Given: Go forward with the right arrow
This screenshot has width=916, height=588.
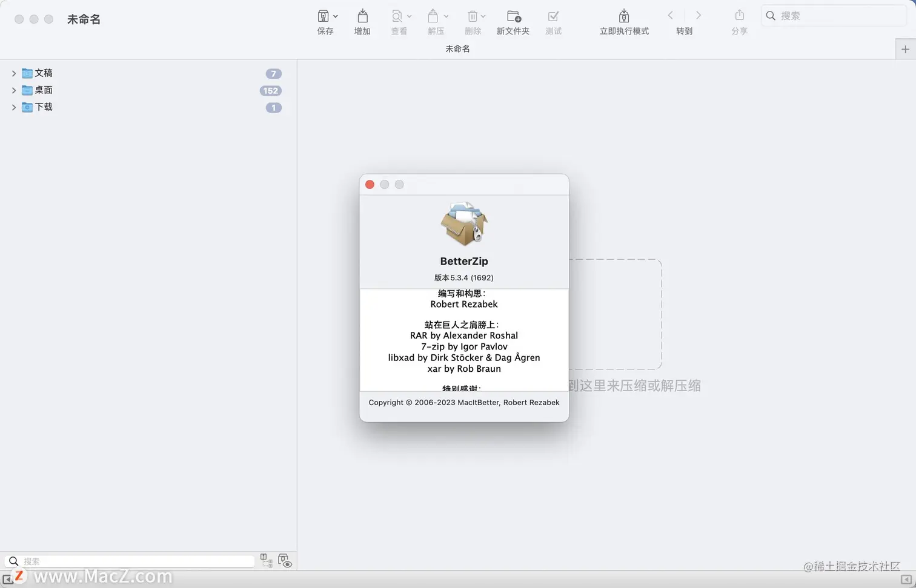Looking at the screenshot, I should (x=698, y=15).
